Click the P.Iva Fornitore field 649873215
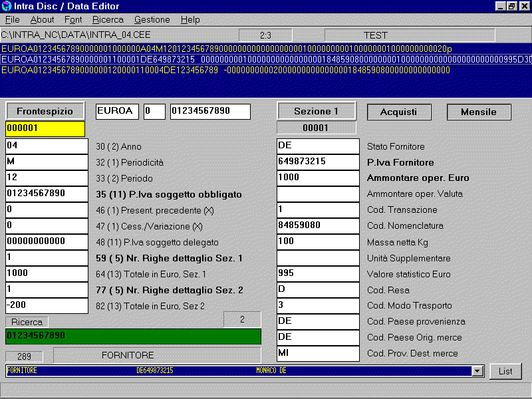This screenshot has width=532, height=399. [318, 162]
